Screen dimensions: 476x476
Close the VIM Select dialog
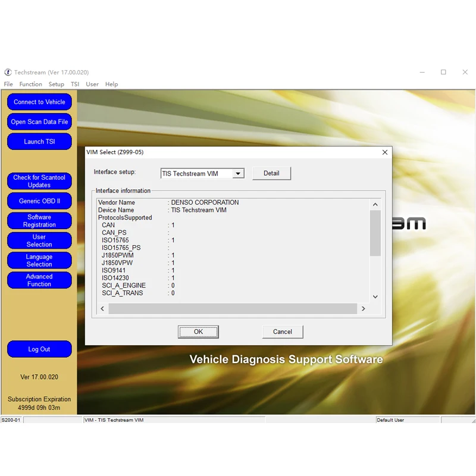pyautogui.click(x=384, y=152)
